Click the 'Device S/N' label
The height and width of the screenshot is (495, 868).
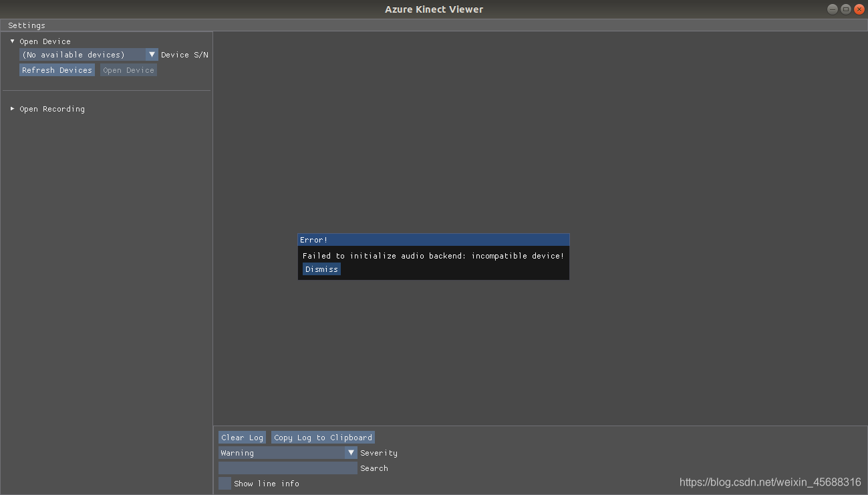[184, 55]
